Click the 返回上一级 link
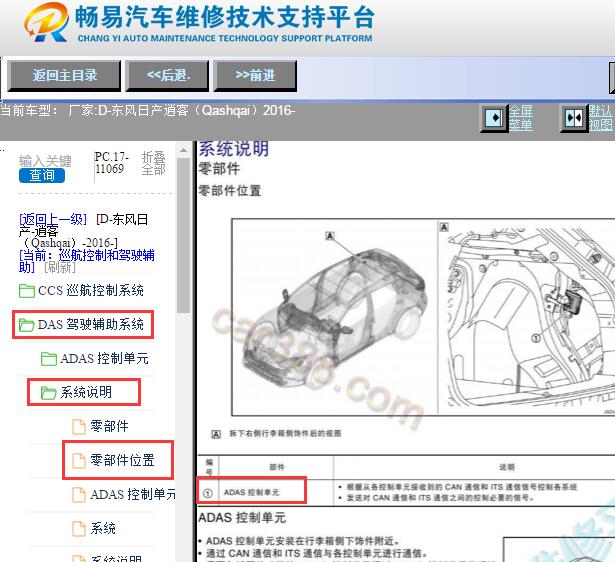 click(x=53, y=219)
